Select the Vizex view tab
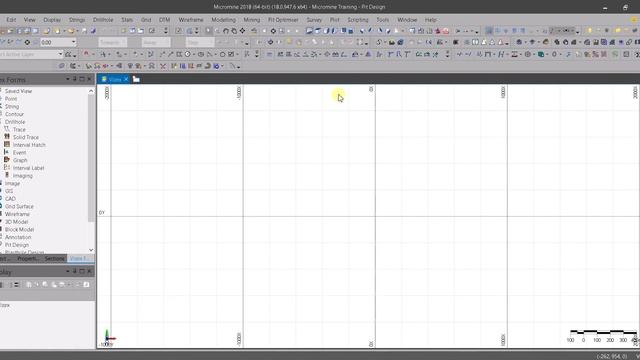Viewport: 640px width, 360px height. coord(112,79)
